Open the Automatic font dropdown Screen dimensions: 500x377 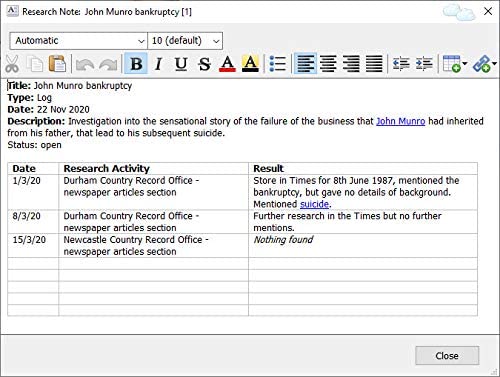point(78,41)
